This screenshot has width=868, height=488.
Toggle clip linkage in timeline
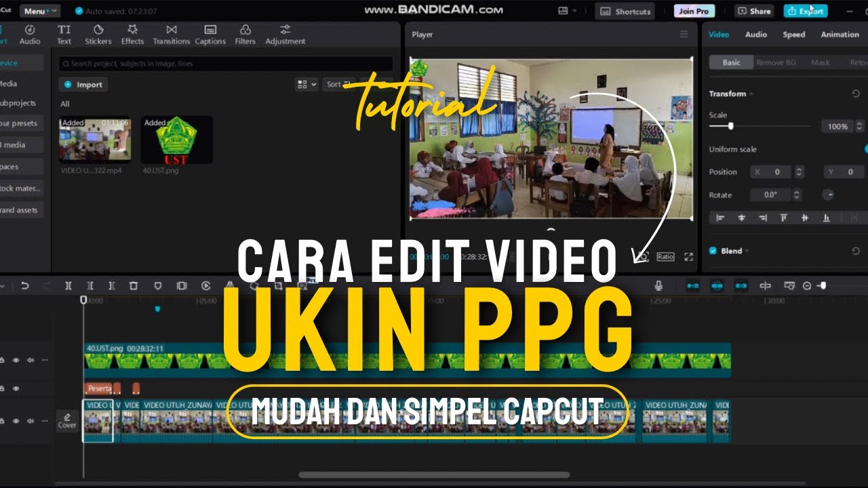click(741, 286)
